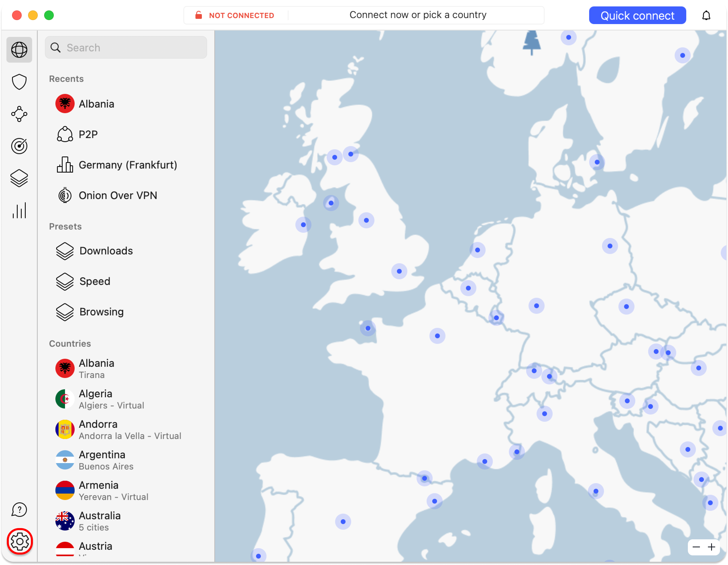The image size is (728, 565).
Task: Connect to P2P specialty servers
Action: pos(88,134)
